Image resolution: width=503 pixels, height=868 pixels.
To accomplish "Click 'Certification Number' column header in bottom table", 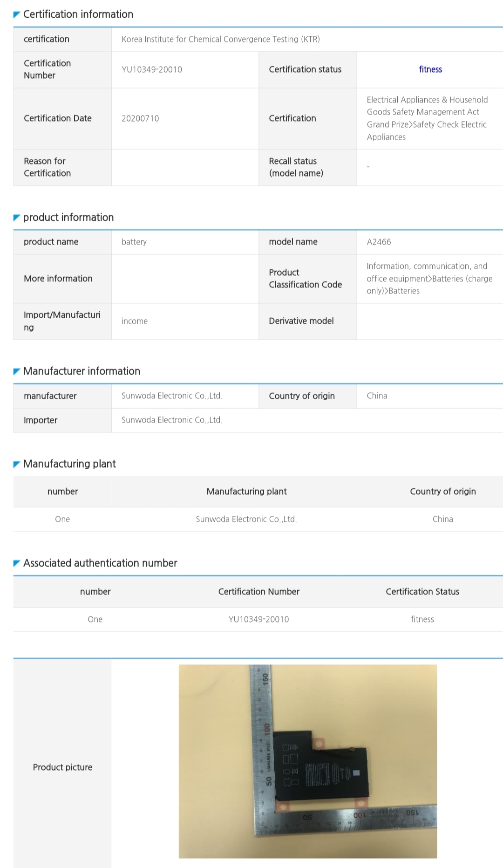I will [258, 591].
